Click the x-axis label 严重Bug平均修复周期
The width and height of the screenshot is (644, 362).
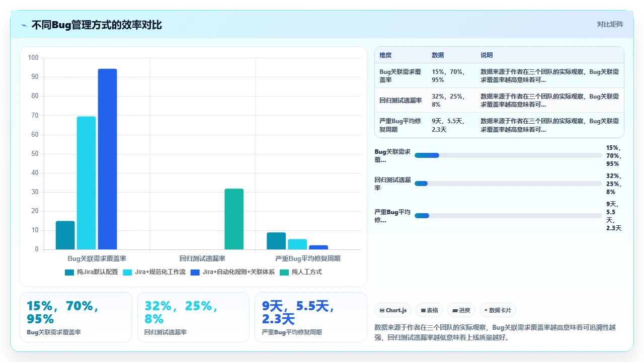pos(308,258)
